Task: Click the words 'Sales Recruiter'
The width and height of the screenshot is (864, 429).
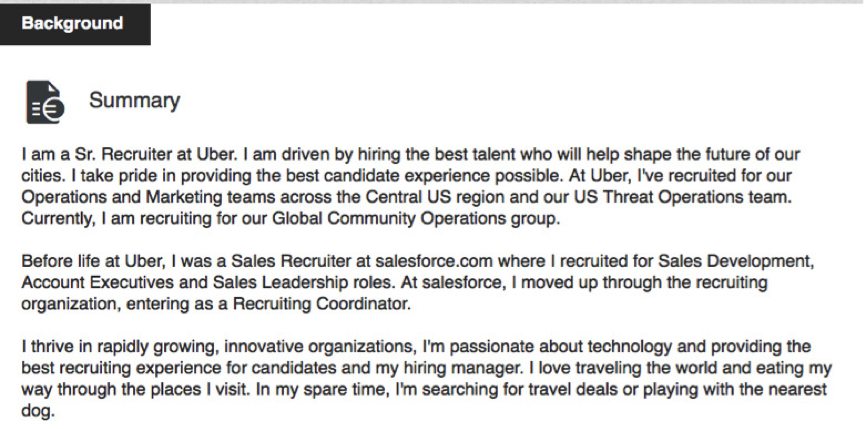Action: coord(291,260)
